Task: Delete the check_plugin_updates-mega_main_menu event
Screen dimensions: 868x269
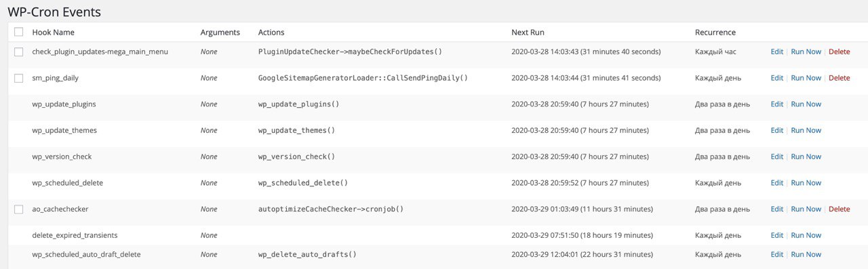Action: coord(839,51)
